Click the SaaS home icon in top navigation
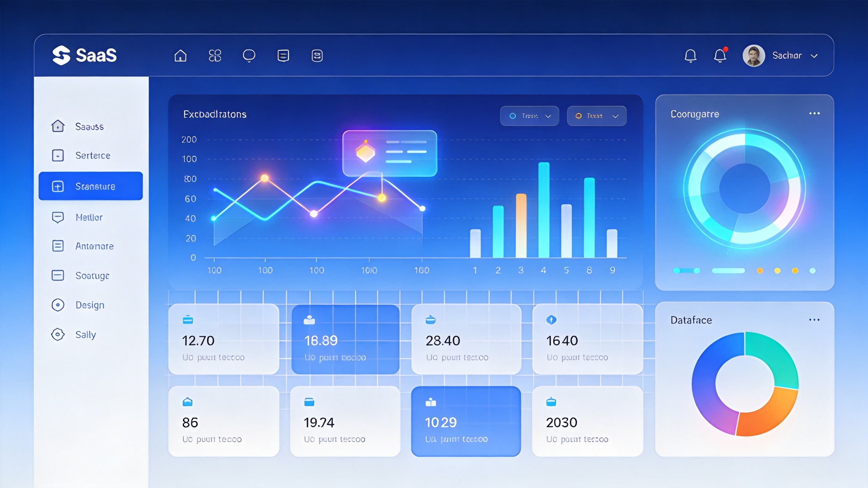The image size is (868, 488). (181, 56)
